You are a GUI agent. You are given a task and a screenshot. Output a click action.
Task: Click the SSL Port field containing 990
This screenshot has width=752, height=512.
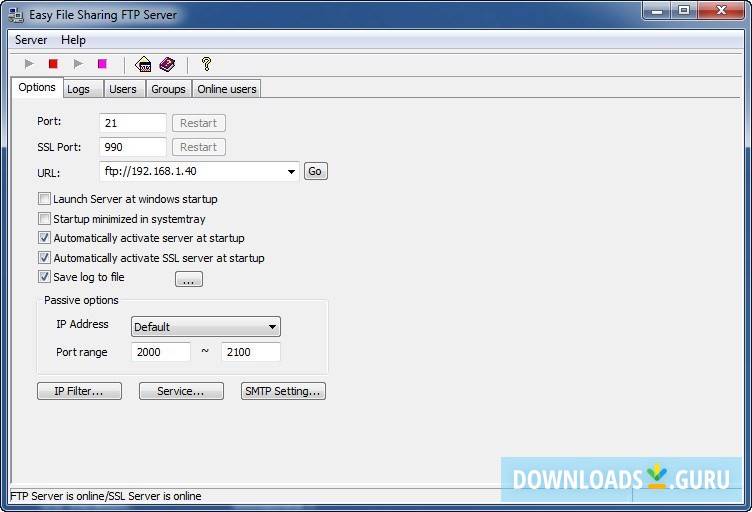(x=133, y=147)
